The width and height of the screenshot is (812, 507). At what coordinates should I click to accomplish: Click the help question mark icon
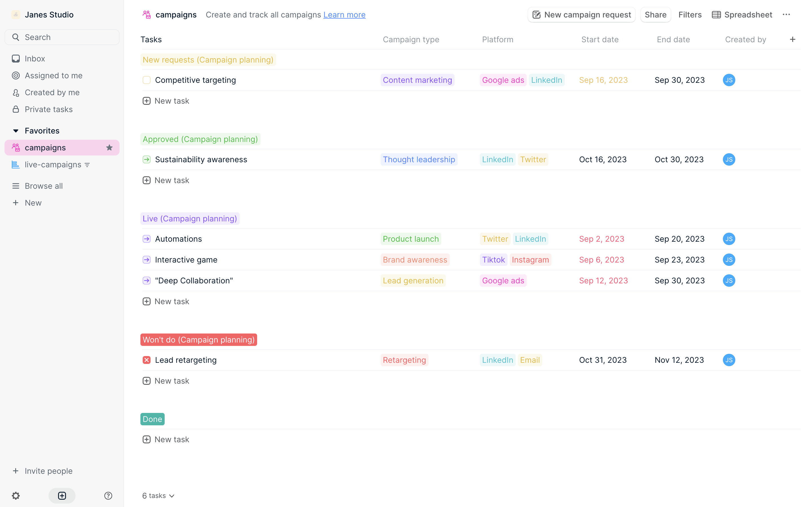click(x=108, y=496)
